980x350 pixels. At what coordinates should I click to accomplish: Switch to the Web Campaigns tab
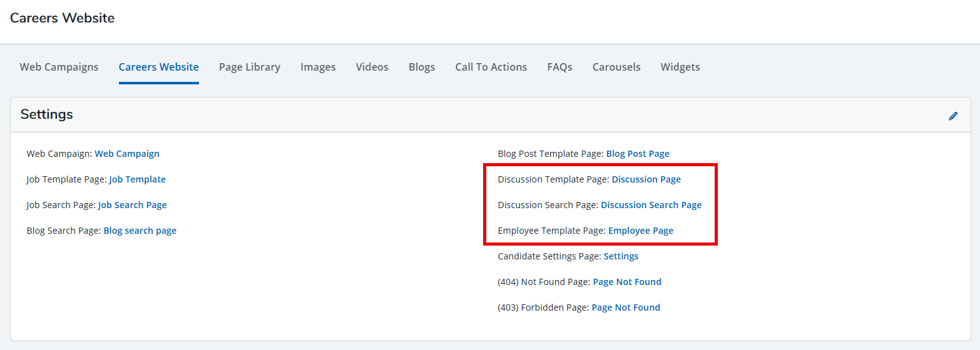pyautogui.click(x=59, y=67)
